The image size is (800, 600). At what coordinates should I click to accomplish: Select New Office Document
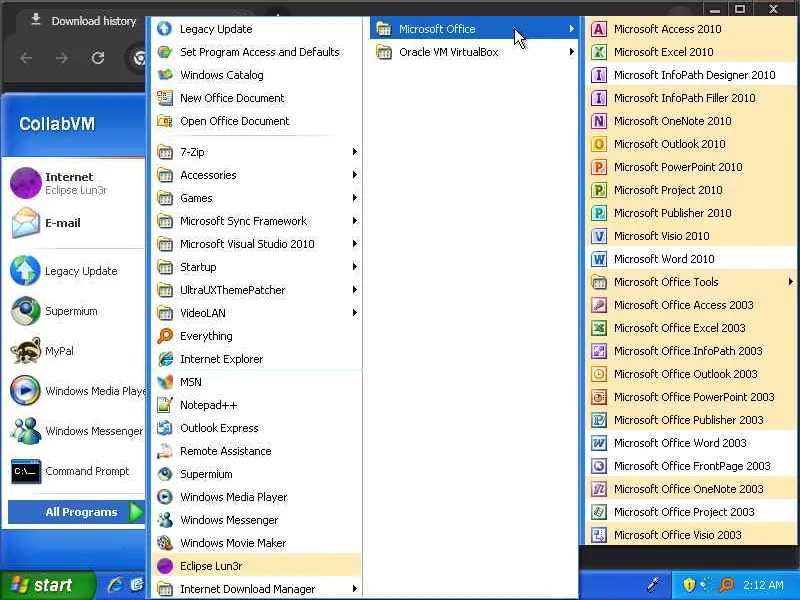[x=257, y=98]
